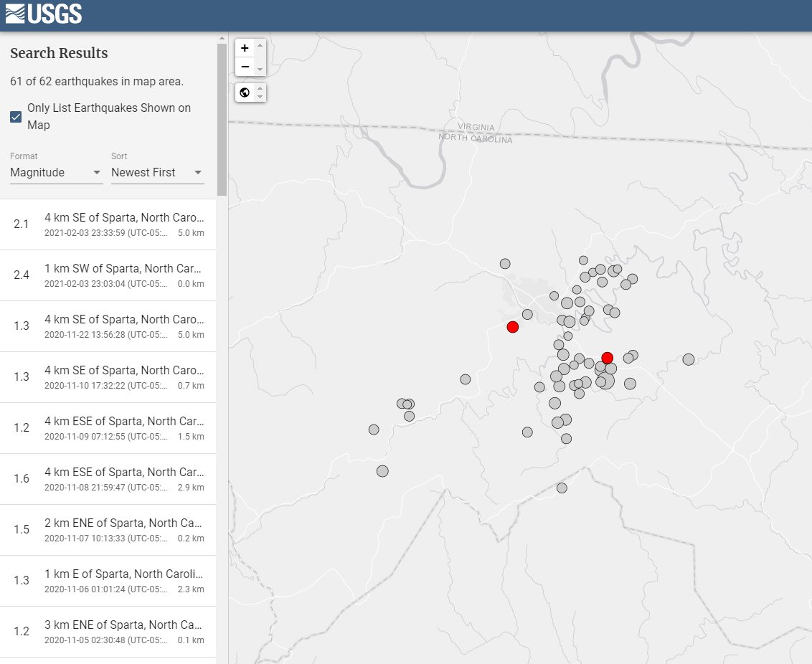The image size is (812, 664).
Task: Click the globe zoom-to-world icon
Action: 245,93
